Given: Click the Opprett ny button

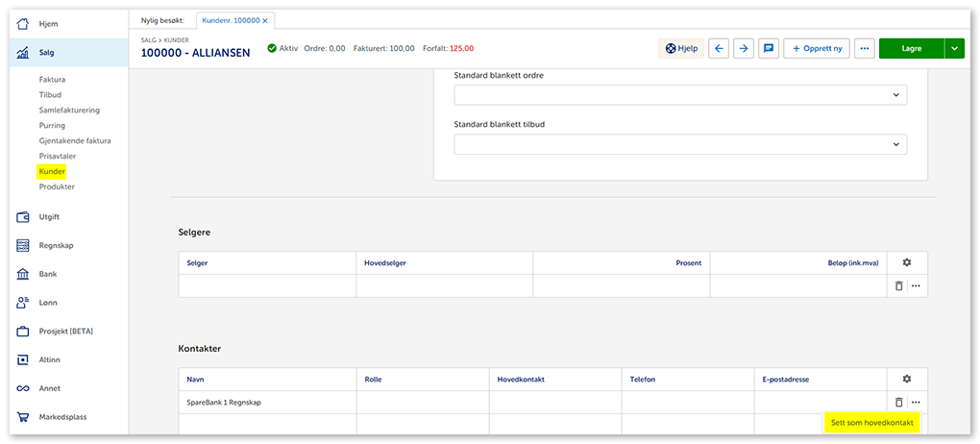Looking at the screenshot, I should click(x=816, y=48).
